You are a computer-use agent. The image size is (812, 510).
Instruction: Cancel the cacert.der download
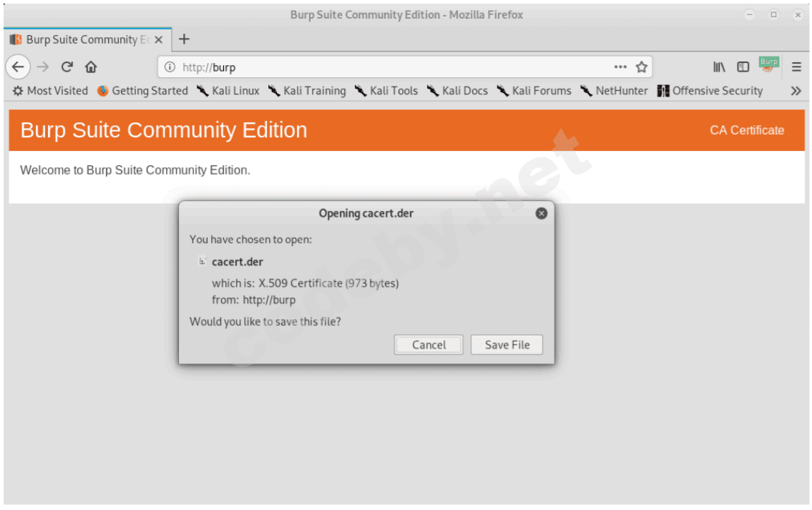point(429,345)
